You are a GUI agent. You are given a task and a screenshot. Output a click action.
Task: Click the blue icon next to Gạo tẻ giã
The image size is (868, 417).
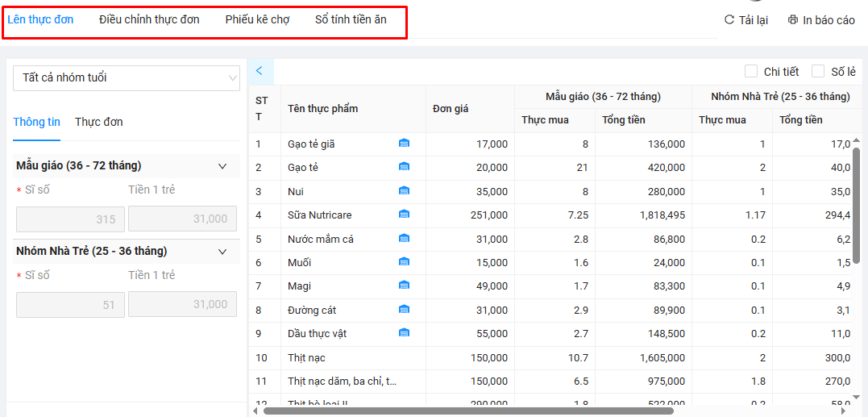pyautogui.click(x=404, y=144)
